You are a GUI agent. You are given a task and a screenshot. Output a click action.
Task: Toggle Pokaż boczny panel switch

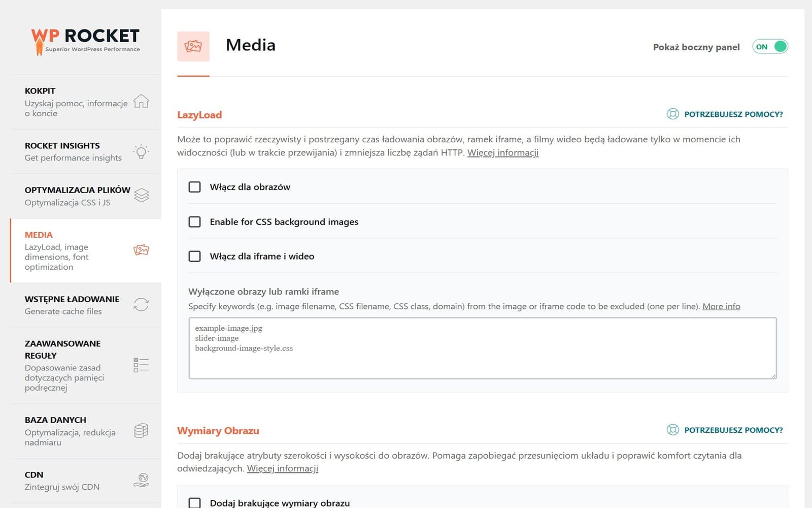pyautogui.click(x=770, y=47)
